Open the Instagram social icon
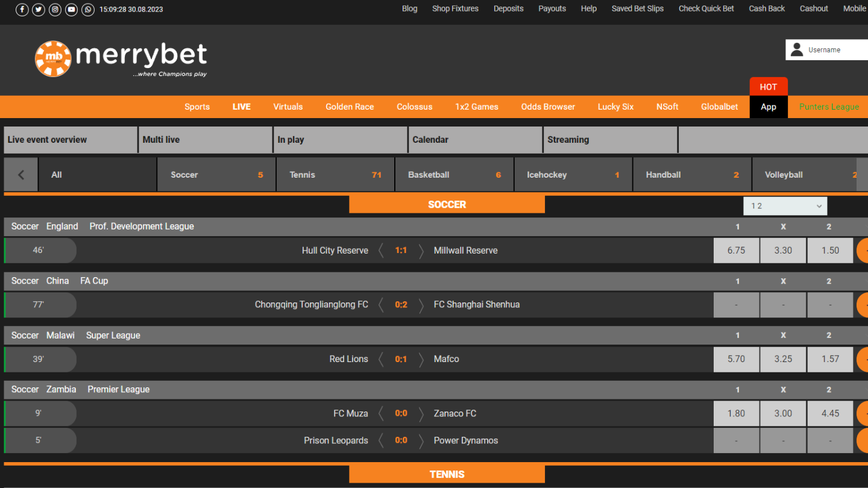868x488 pixels. click(x=55, y=9)
